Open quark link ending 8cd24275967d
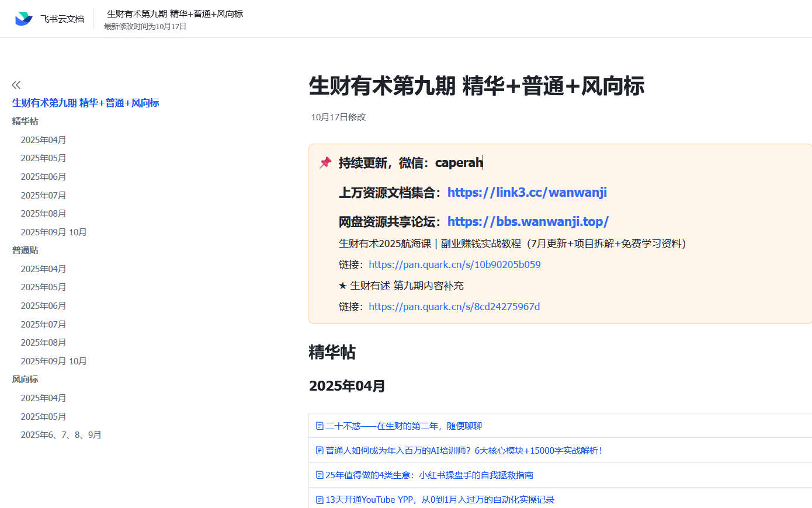This screenshot has height=508, width=812. tap(454, 307)
